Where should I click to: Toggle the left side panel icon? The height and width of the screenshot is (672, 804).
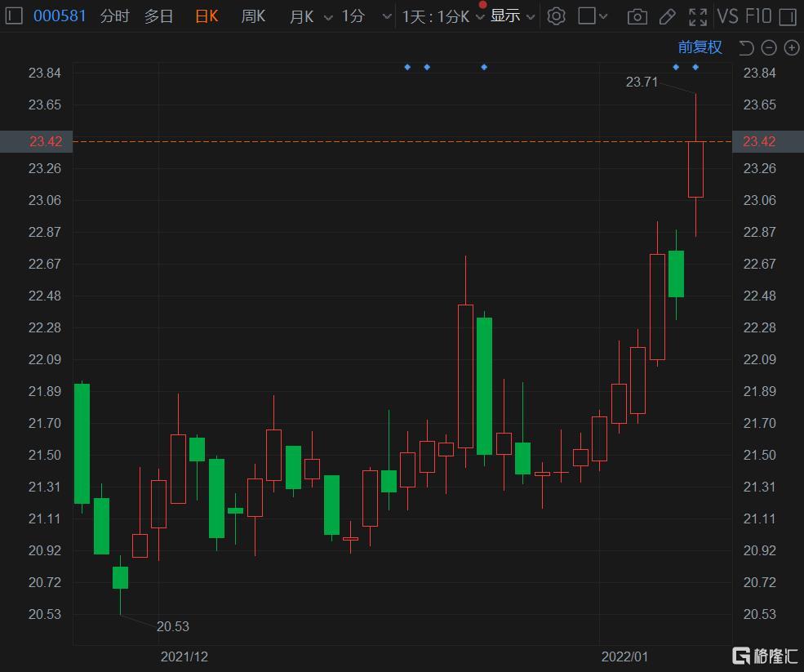(14, 16)
